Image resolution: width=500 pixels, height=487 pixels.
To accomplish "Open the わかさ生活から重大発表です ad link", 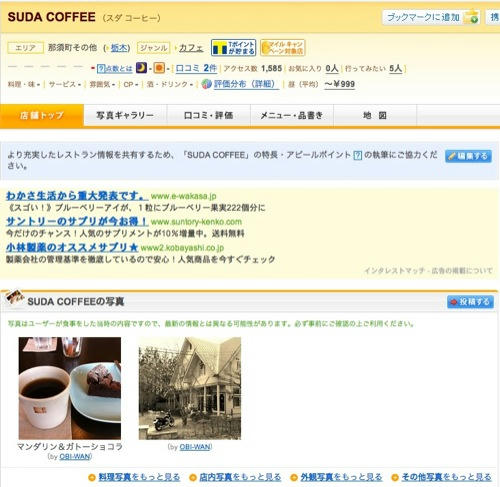I will point(77,196).
